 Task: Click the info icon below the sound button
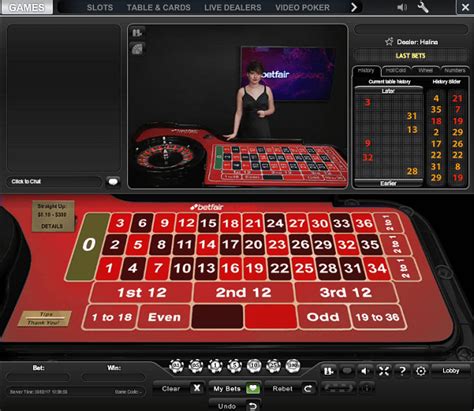[x=366, y=388]
